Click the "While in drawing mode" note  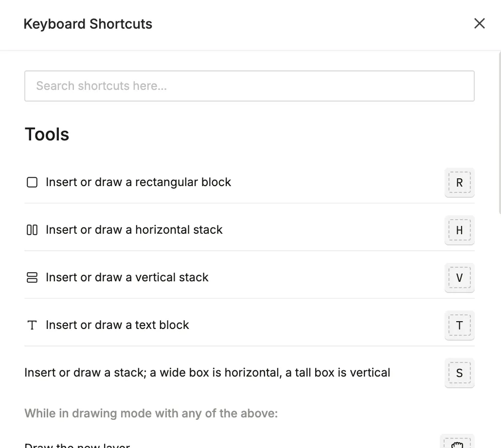(151, 413)
